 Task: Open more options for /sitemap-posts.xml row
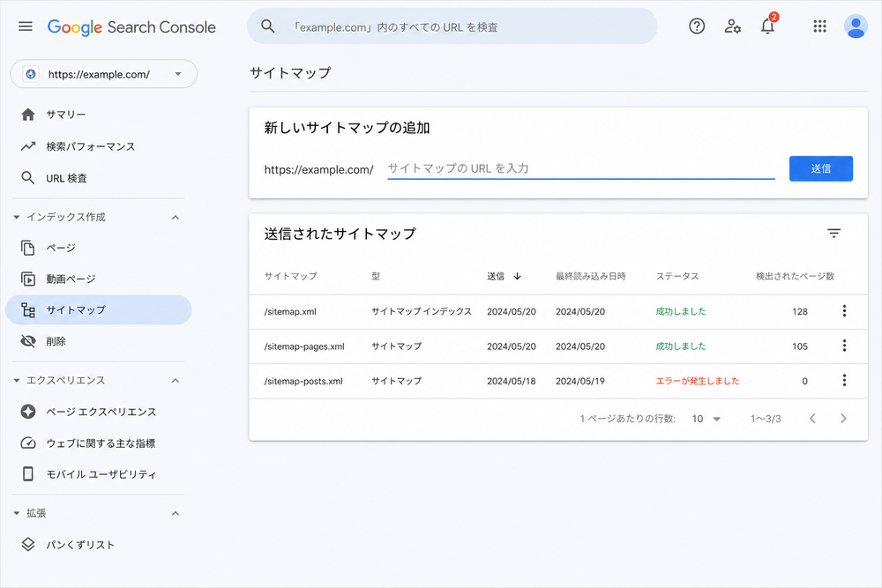tap(844, 381)
